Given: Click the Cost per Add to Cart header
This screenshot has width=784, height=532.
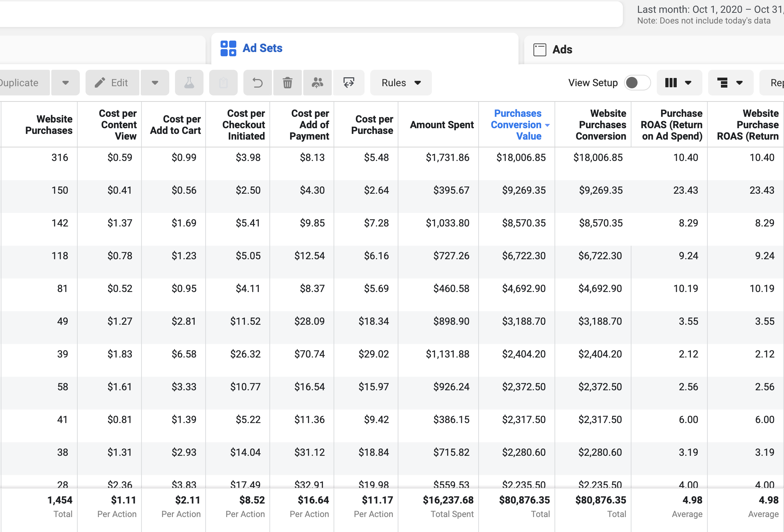Looking at the screenshot, I should tap(174, 125).
